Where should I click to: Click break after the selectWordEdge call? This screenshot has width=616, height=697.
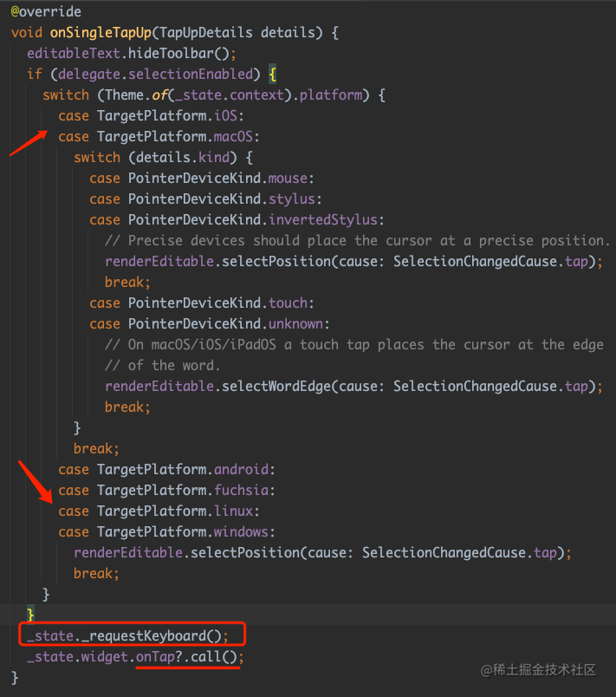point(128,407)
